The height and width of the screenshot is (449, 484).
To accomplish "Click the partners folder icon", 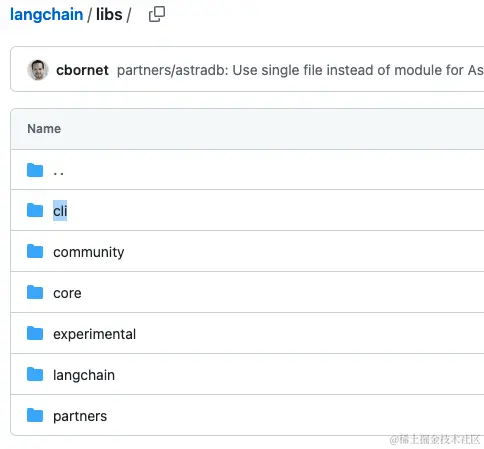I will pos(35,415).
